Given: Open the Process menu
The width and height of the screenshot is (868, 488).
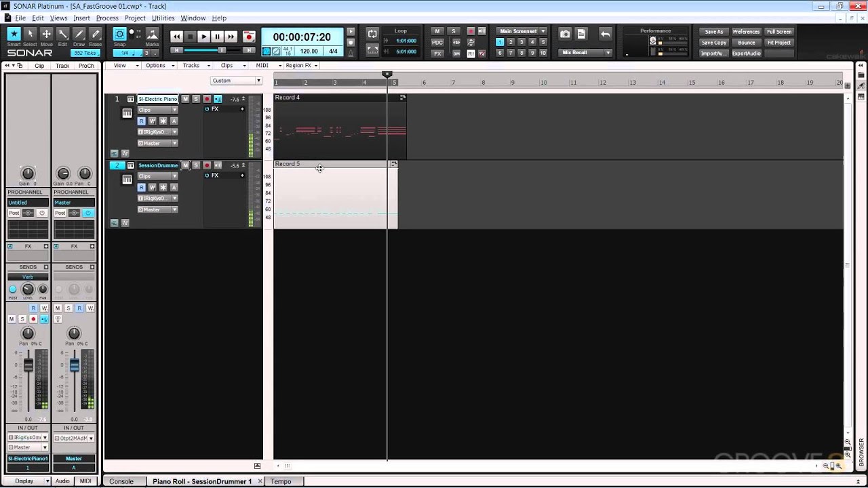Looking at the screenshot, I should coord(107,18).
